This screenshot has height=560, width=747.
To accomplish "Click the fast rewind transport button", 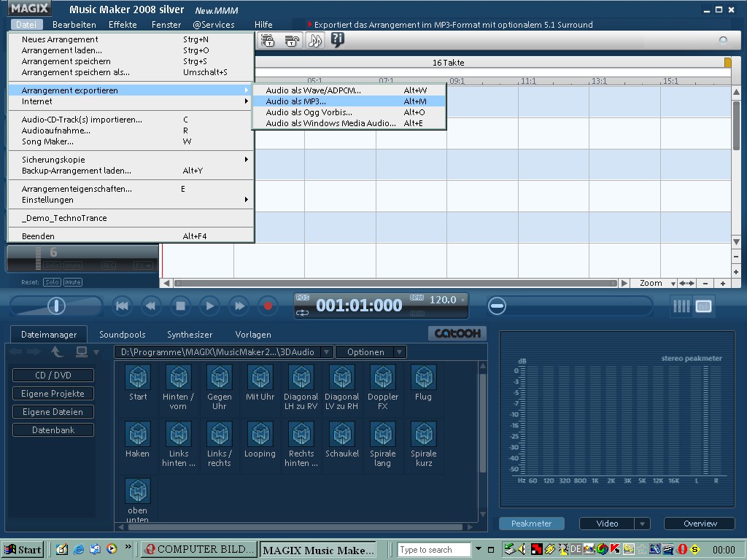I will tap(151, 306).
